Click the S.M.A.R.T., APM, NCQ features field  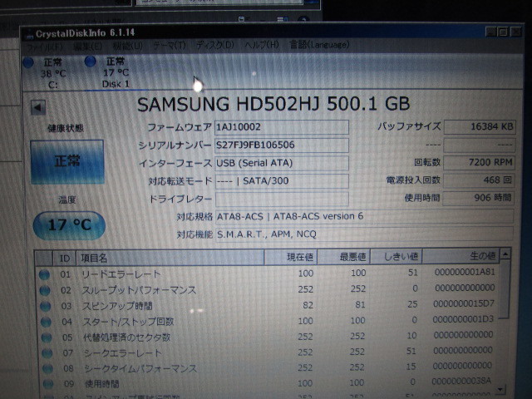coord(364,234)
